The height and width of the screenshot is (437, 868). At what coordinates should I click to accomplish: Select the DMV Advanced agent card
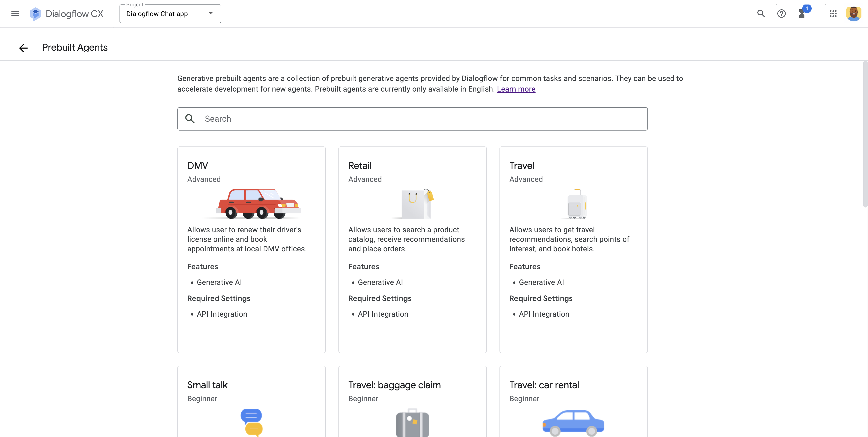coord(251,249)
